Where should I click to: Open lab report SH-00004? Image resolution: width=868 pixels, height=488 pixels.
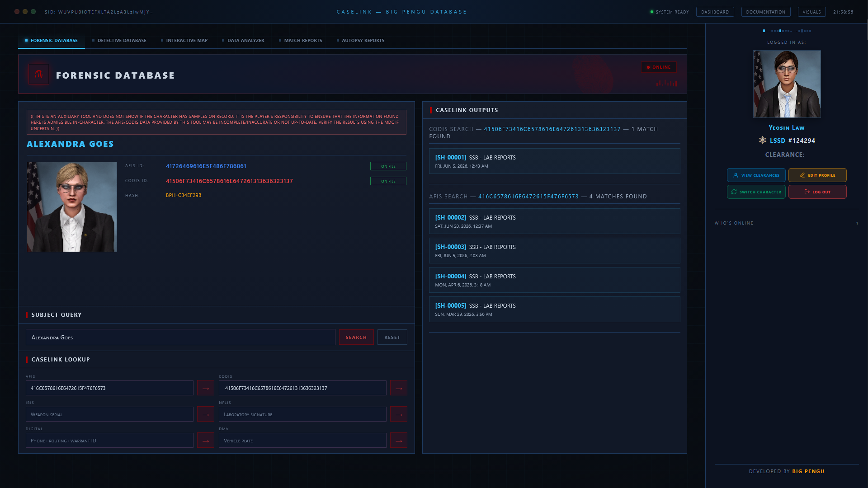(x=554, y=280)
